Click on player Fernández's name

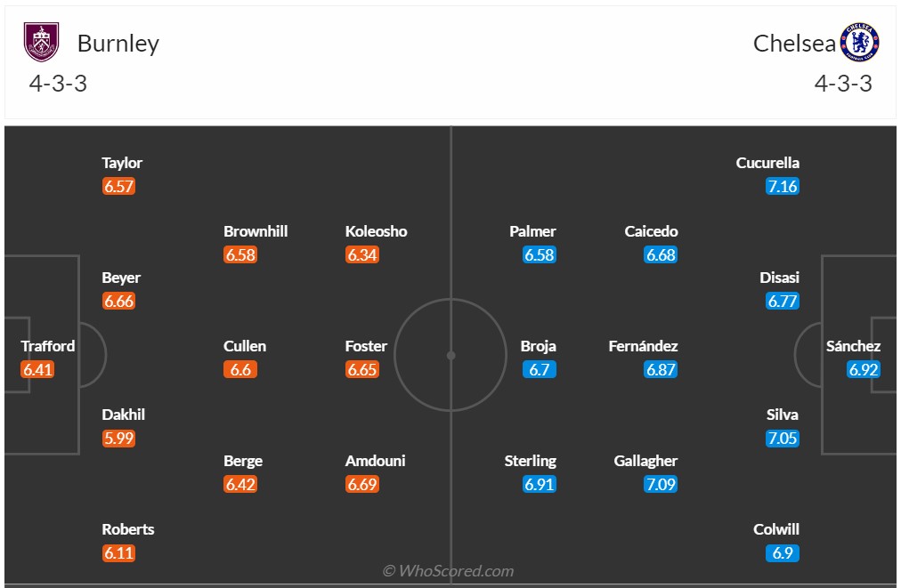[643, 346]
